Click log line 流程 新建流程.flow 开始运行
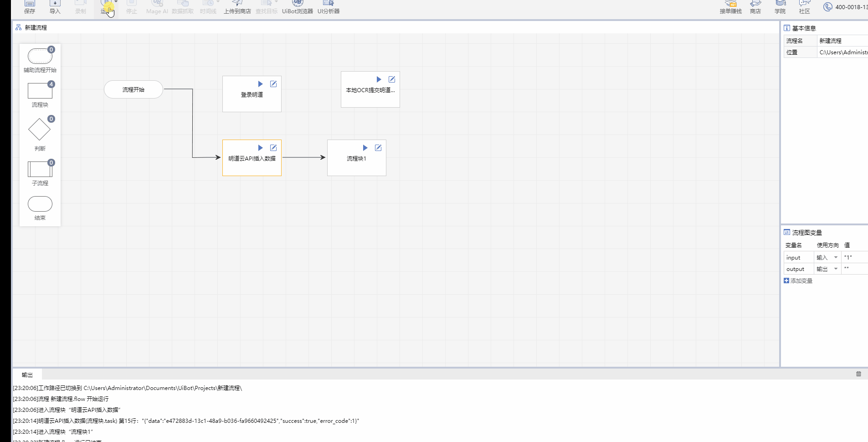Viewport: 868px width, 442px height. (61, 399)
